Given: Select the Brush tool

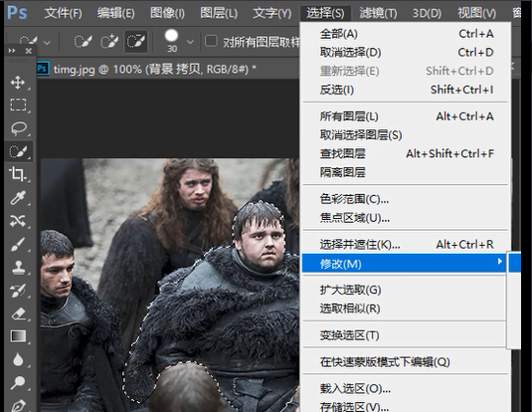Looking at the screenshot, I should (x=18, y=244).
